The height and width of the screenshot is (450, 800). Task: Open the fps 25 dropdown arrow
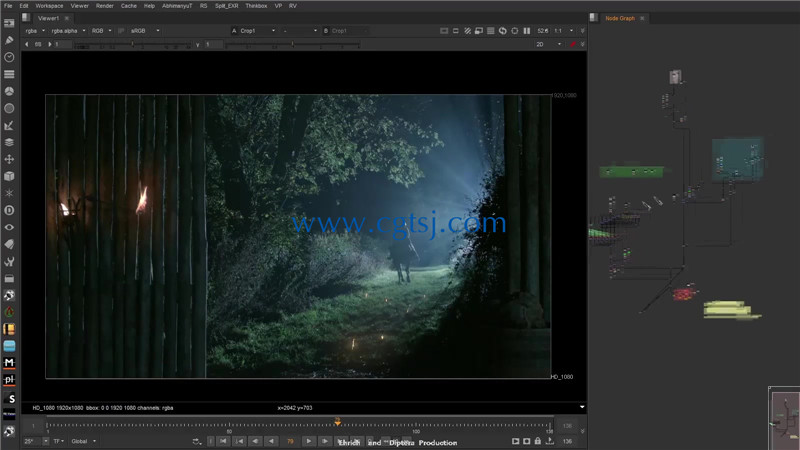point(45,441)
